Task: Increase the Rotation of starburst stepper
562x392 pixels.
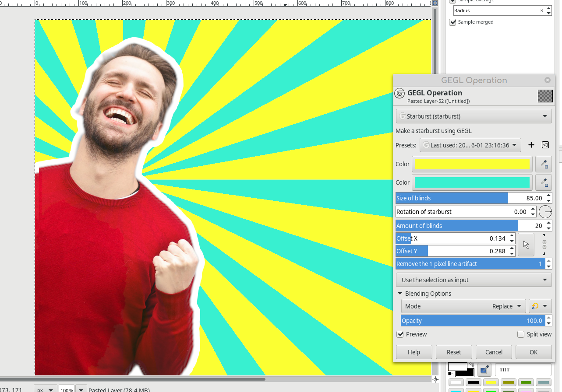Action: click(533, 209)
